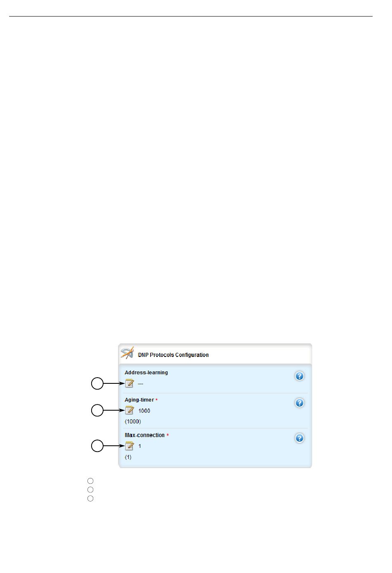Open help for Aging-timer
392x573 pixels.
tap(300, 403)
